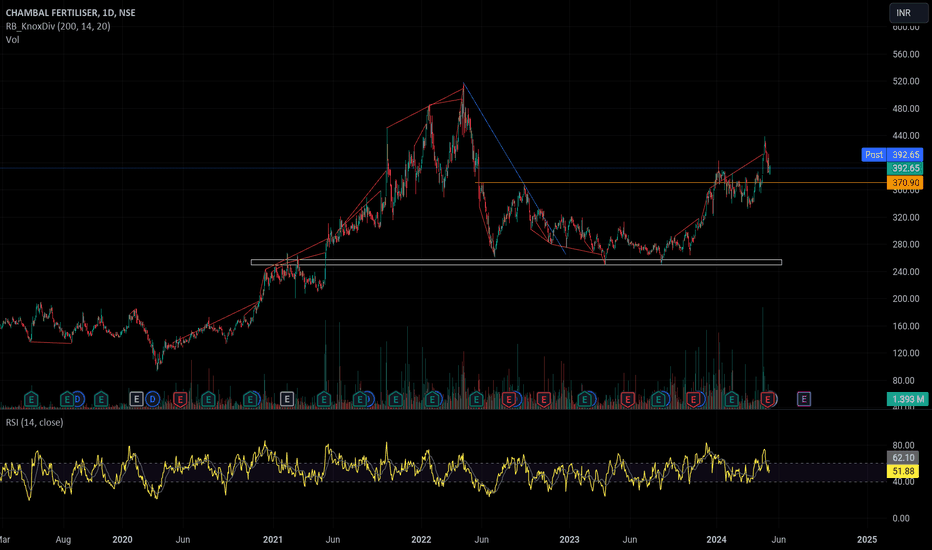Select the purple upcoming earnings marker

point(804,400)
